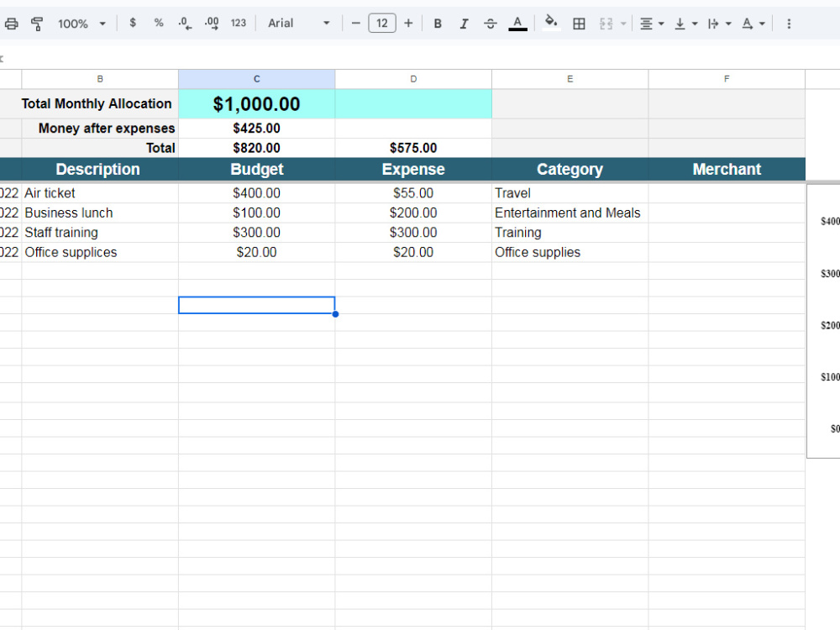Select the Air ticket cell

click(x=100, y=193)
